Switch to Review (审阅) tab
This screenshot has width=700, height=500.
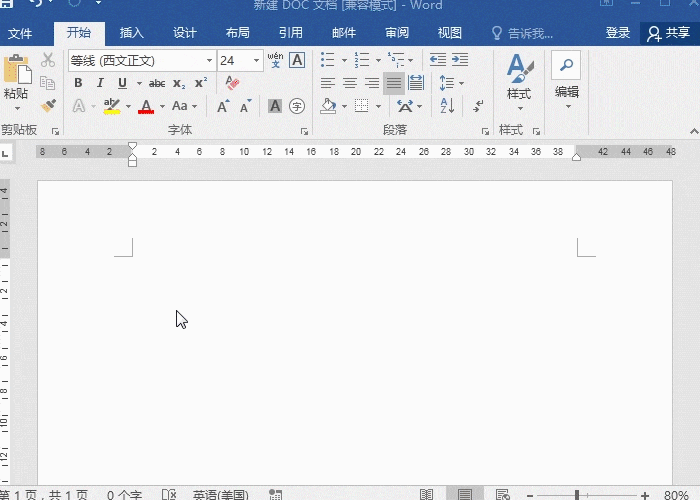click(397, 33)
